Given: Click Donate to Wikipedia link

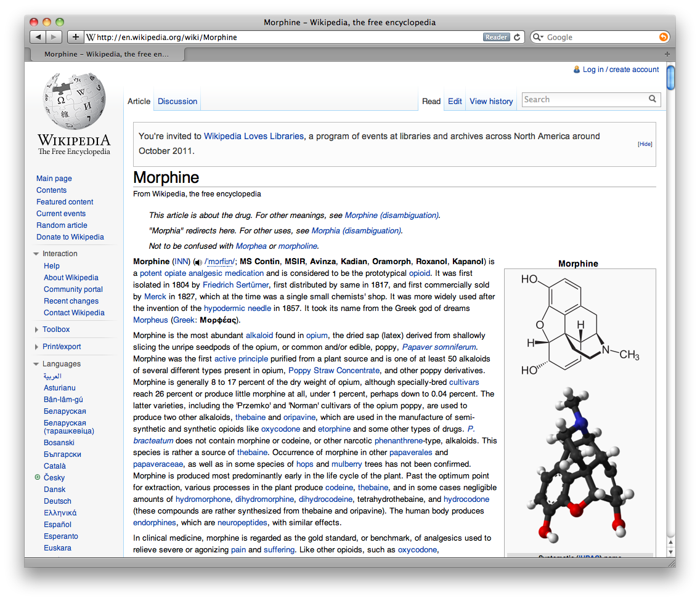Looking at the screenshot, I should (70, 237).
